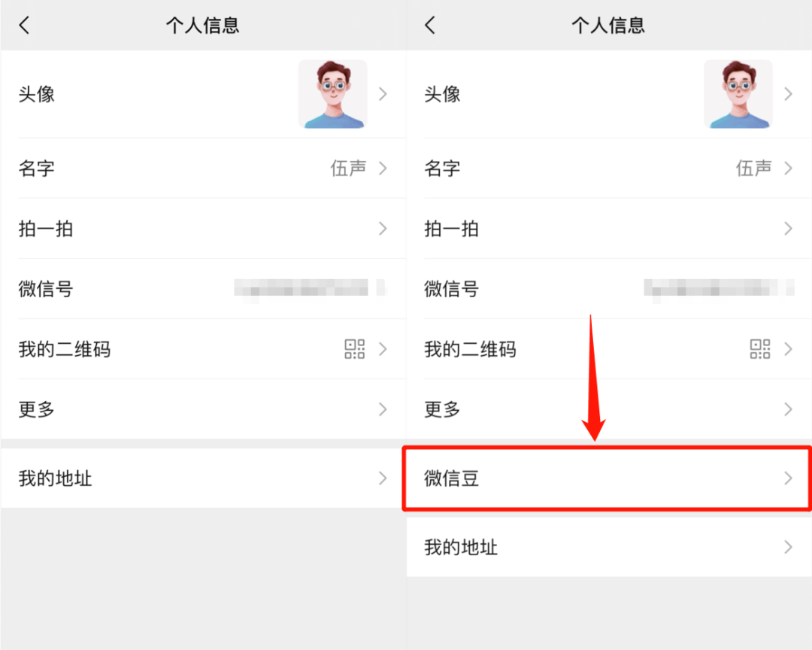Open the QR code icon in right panel

[760, 349]
